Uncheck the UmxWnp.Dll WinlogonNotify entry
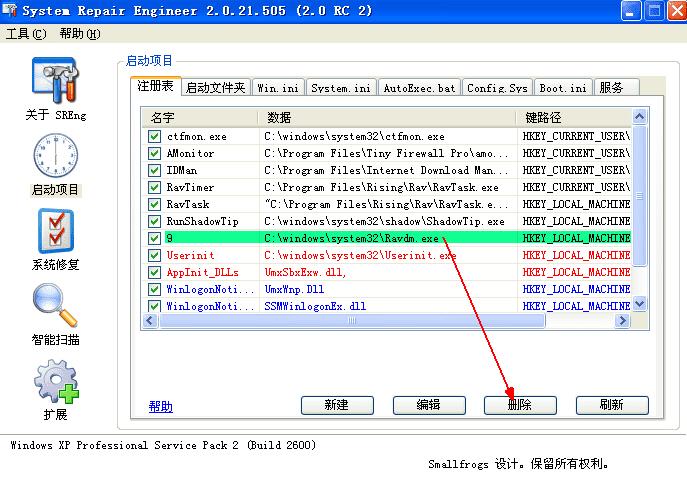 [x=154, y=290]
